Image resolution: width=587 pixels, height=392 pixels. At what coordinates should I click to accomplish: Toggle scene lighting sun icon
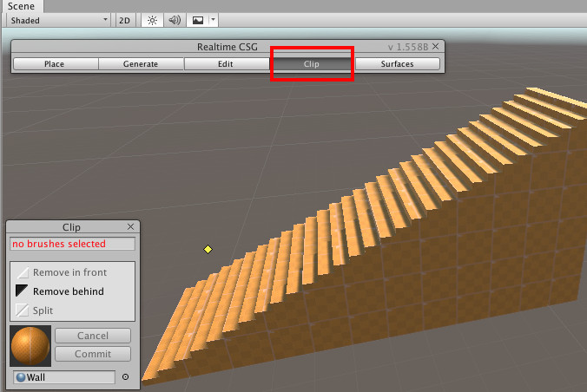(152, 20)
